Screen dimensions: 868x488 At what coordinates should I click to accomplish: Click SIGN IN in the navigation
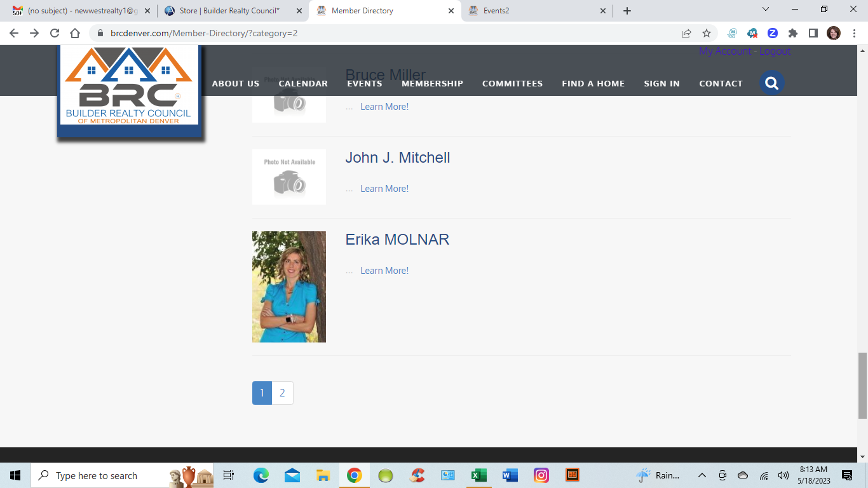[x=661, y=83]
